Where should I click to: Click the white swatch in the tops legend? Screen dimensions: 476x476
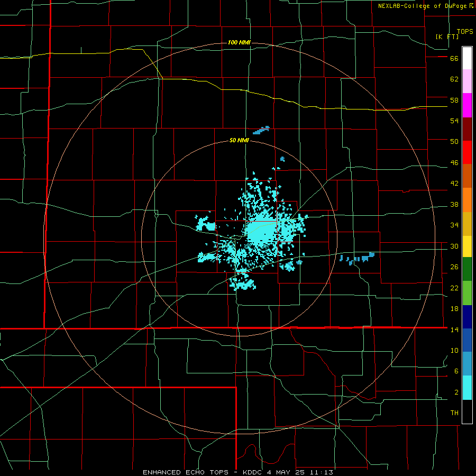pyautogui.click(x=467, y=58)
